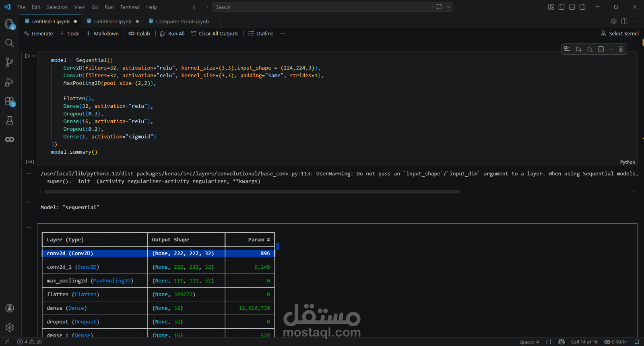
Task: Customize layout icon in title bar
Action: click(x=551, y=7)
